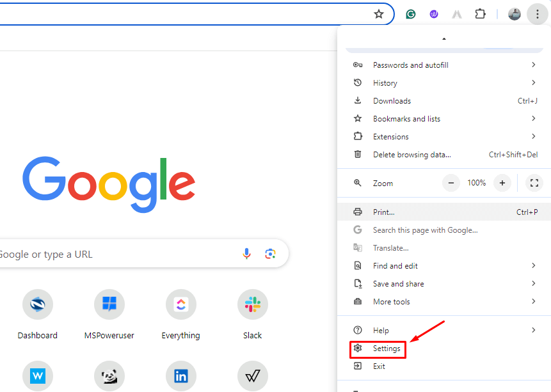Click the Ctrl+P shortcut text
The height and width of the screenshot is (392, 551).
pos(527,212)
